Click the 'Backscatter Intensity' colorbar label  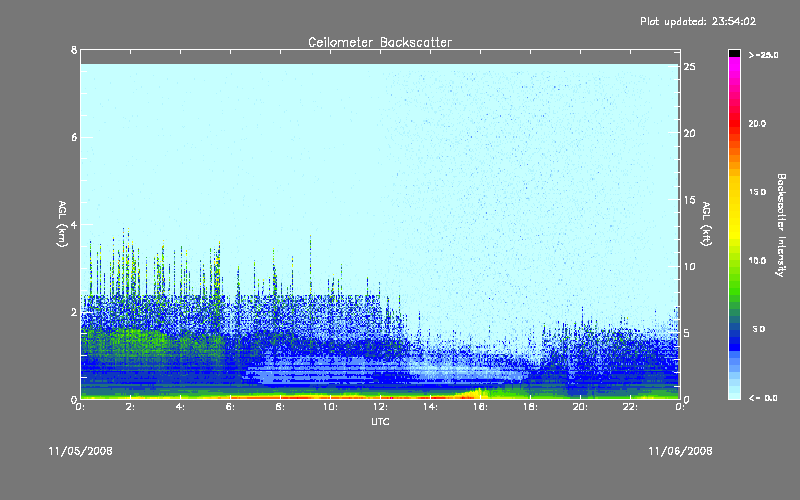(x=781, y=225)
